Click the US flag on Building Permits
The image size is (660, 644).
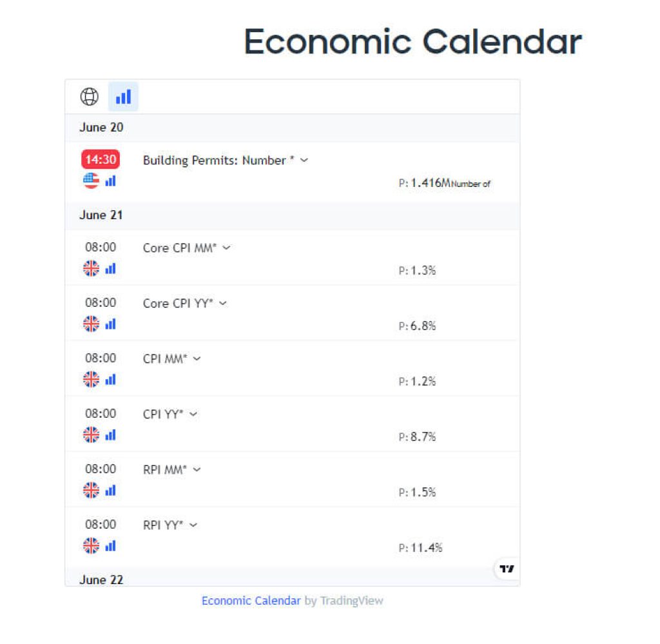(91, 181)
